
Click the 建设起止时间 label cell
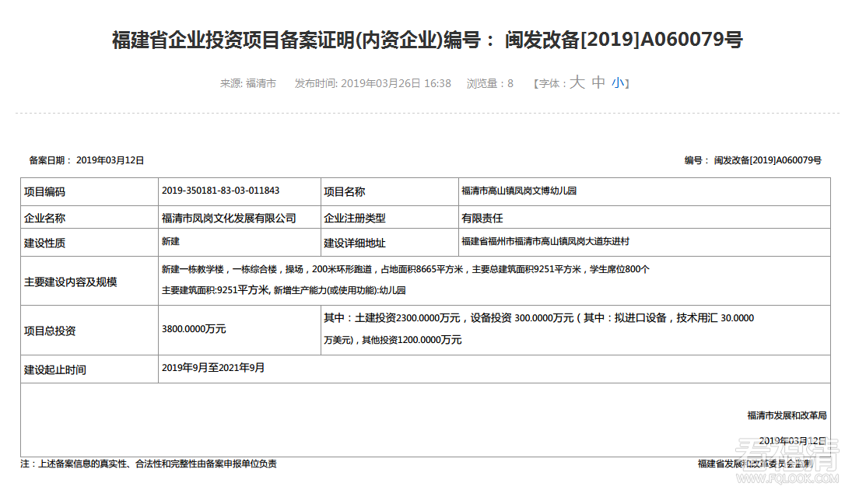89,369
